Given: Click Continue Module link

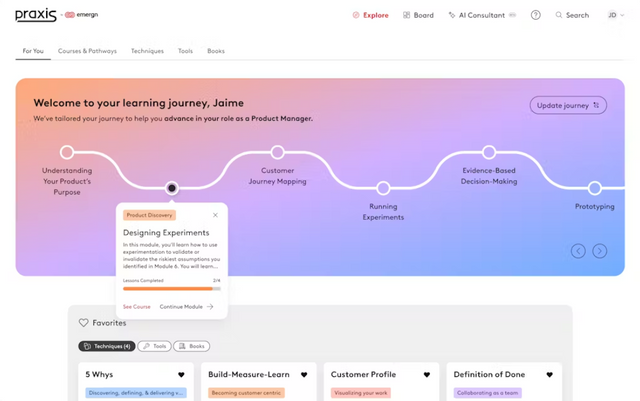Looking at the screenshot, I should tap(187, 307).
